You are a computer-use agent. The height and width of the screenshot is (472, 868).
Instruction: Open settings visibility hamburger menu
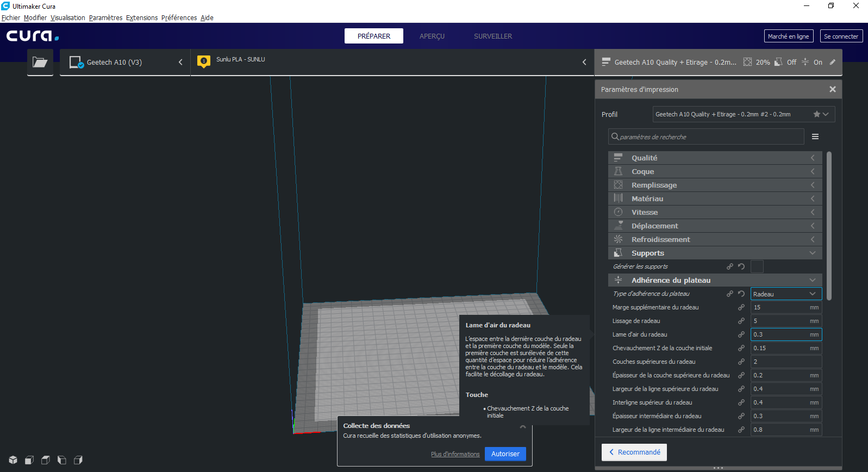(815, 136)
